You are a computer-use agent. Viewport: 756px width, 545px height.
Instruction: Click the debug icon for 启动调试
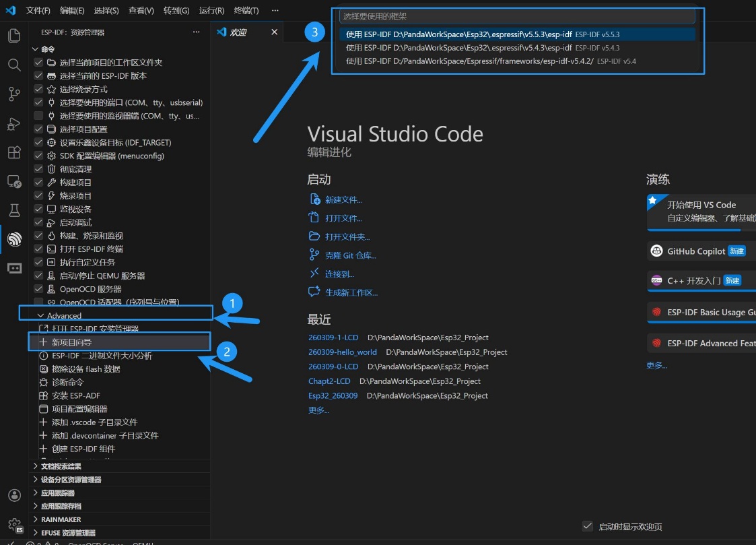[x=52, y=222]
